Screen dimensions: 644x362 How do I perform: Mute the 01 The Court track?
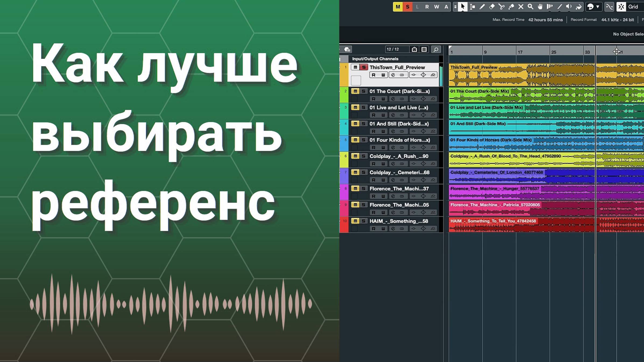coord(356,92)
